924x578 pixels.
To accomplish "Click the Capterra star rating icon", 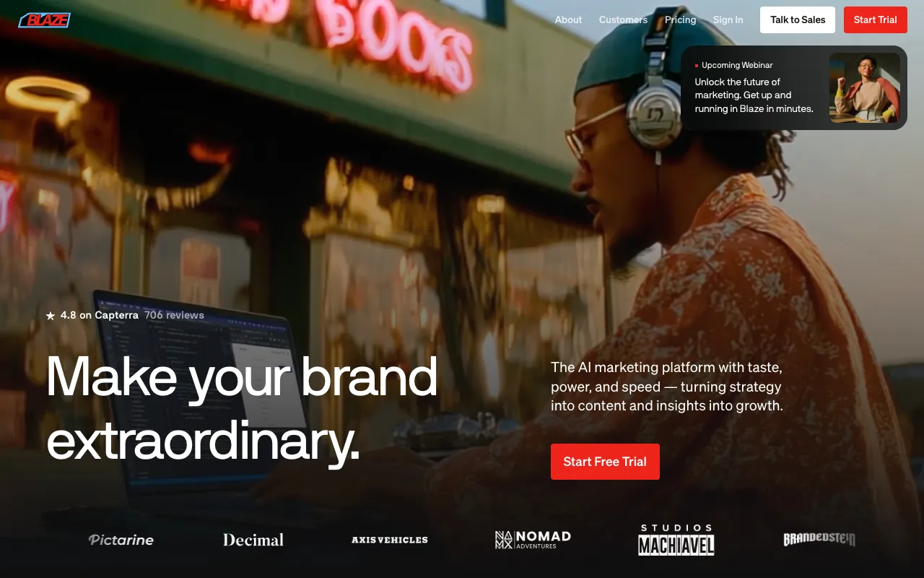I will [x=51, y=316].
